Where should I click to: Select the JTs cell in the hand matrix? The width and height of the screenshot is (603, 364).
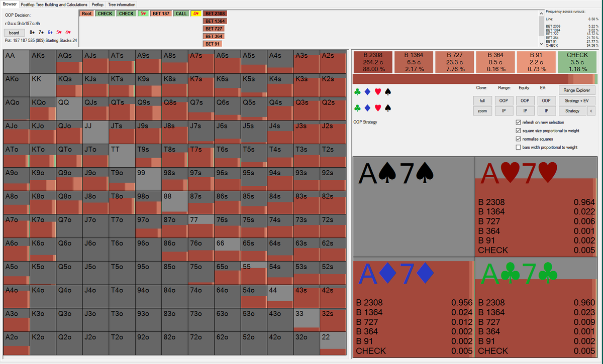tap(122, 133)
